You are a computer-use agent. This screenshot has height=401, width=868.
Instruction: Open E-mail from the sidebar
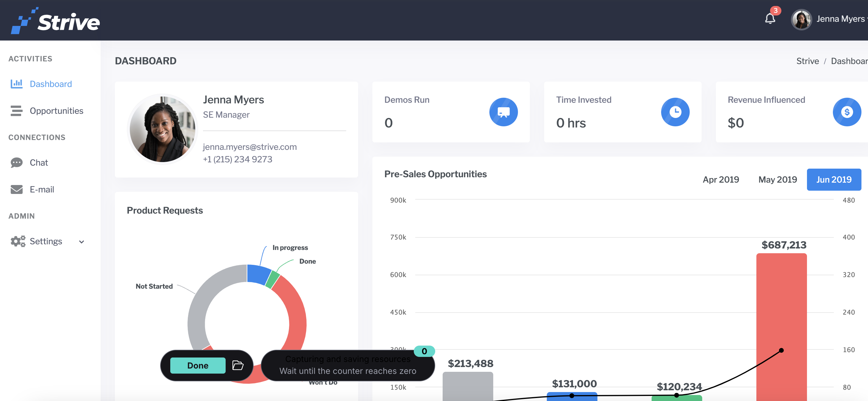click(42, 189)
